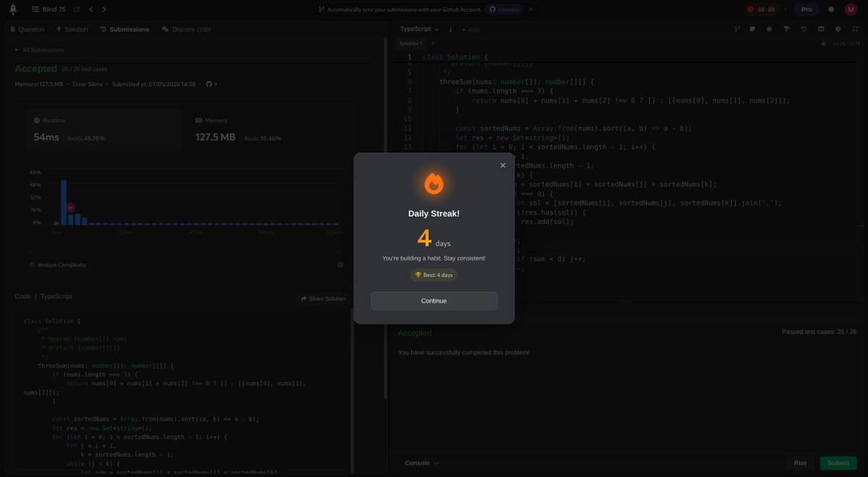Click 'Submitted at: 07/05/2026 14:38' text

click(154, 84)
